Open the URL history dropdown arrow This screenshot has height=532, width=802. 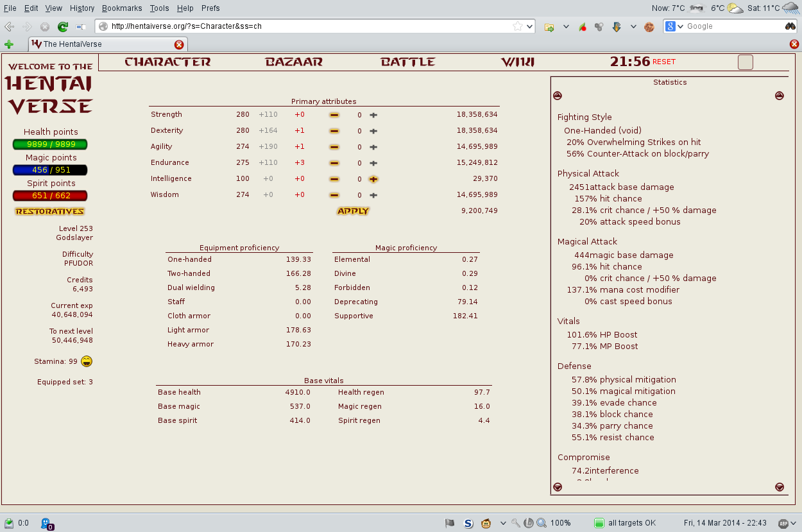529,26
